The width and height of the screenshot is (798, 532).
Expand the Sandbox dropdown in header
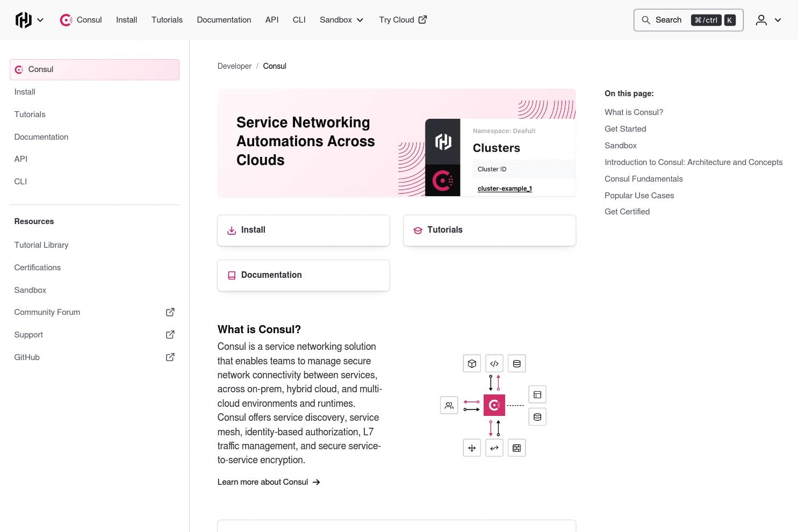pos(342,20)
